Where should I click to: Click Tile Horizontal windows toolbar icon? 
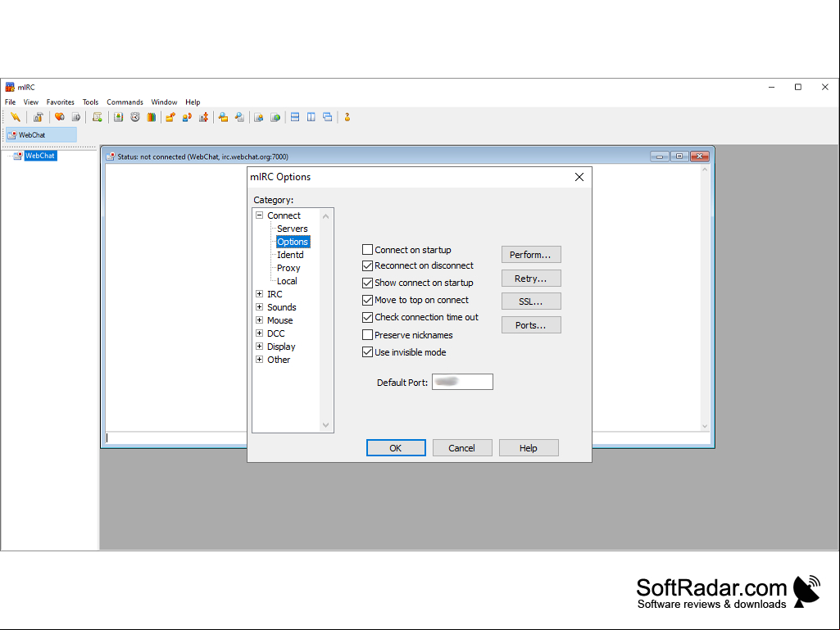click(295, 117)
